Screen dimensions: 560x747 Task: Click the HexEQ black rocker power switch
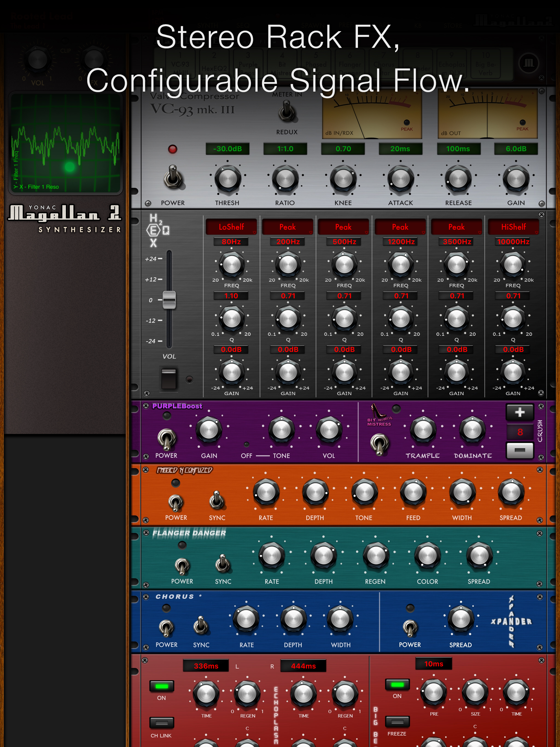tap(169, 379)
